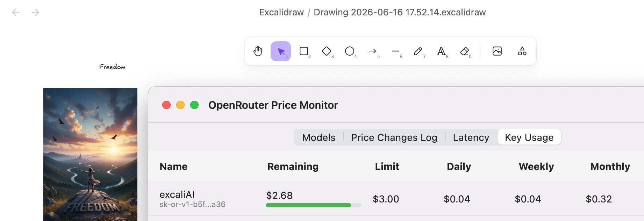Open the shapes library icon
Image resolution: width=644 pixels, height=221 pixels.
(x=522, y=51)
